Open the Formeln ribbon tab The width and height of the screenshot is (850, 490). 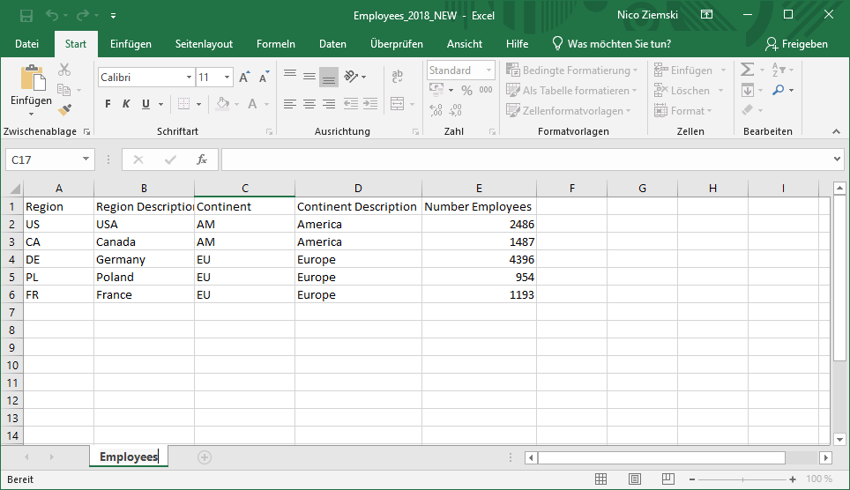[x=275, y=44]
